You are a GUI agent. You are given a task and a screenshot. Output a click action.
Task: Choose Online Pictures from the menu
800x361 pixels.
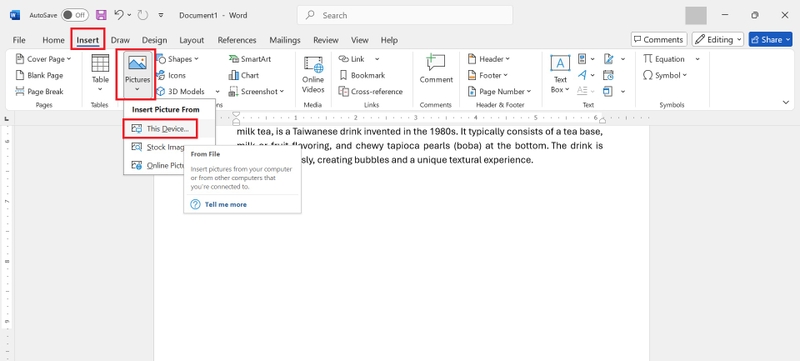(x=164, y=165)
